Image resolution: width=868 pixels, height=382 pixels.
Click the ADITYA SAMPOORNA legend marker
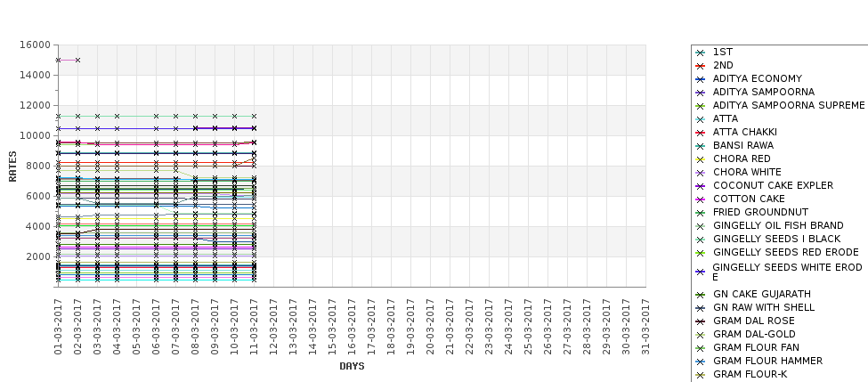(x=701, y=93)
